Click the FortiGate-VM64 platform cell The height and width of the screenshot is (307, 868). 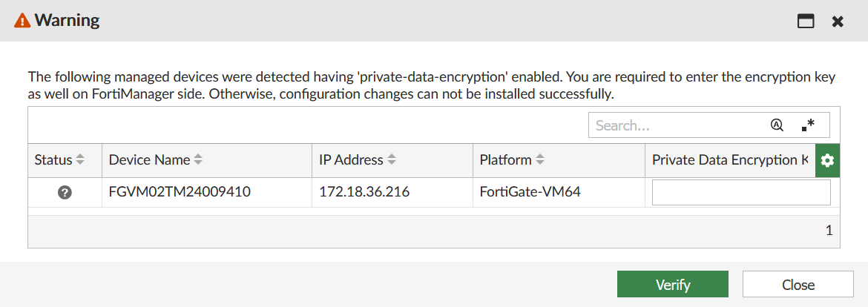530,193
